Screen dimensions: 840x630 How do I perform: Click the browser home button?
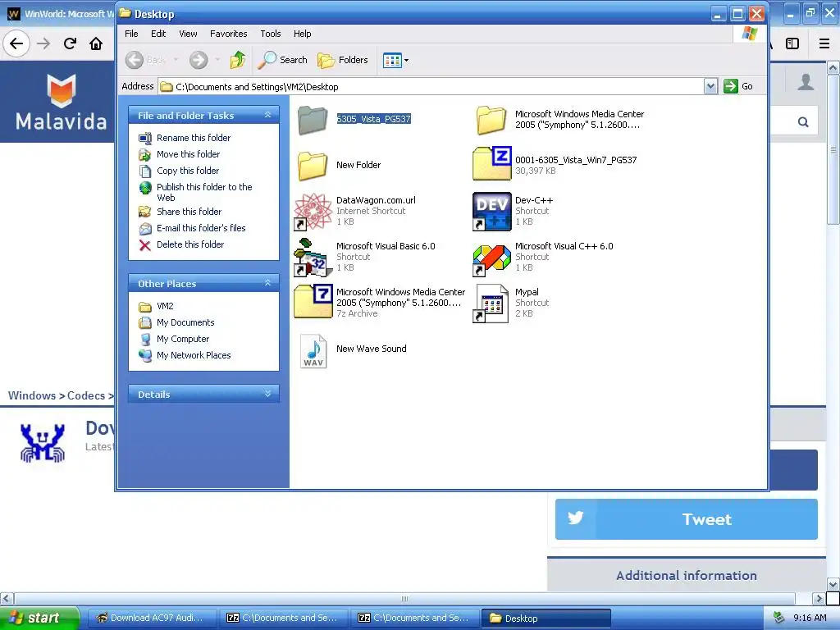tap(96, 43)
